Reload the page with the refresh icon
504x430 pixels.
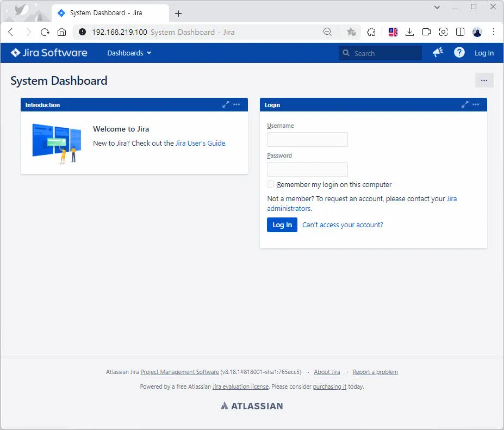point(45,32)
